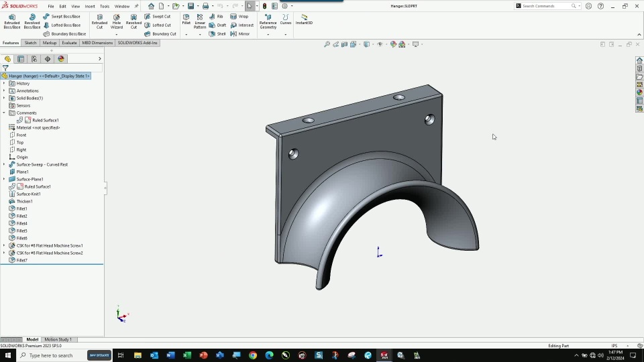Expand the Solid Bodies(1) folder
Screen dimensions: 644x362
[4, 98]
